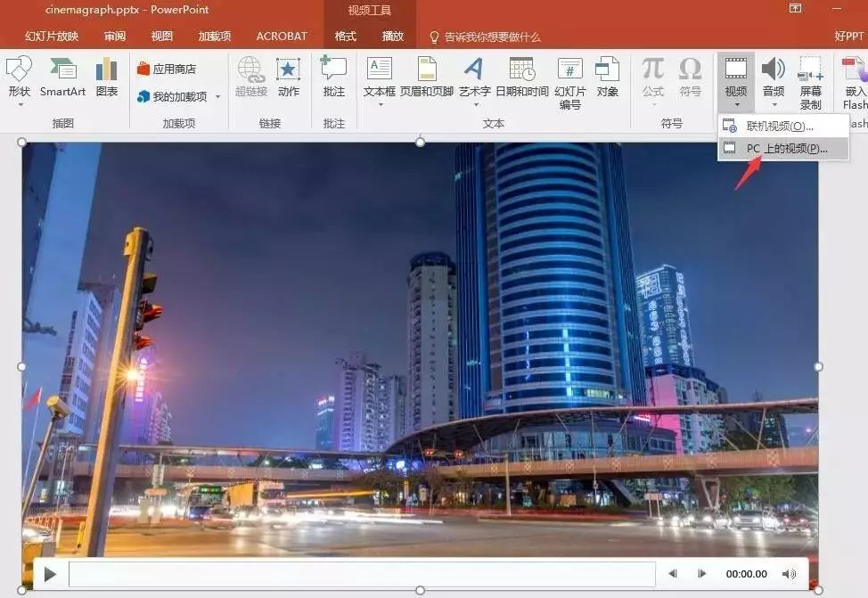The width and height of the screenshot is (868, 598).
Task: Expand the Video button dropdown arrow
Action: pos(737,104)
